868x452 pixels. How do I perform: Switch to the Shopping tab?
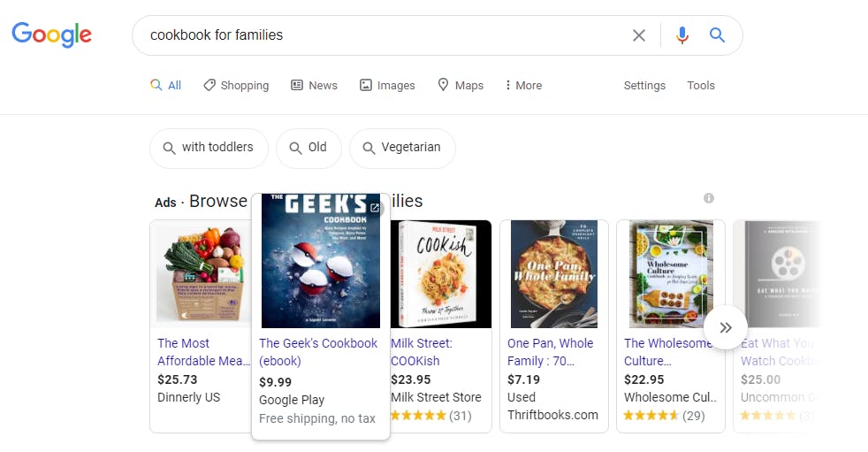coord(236,85)
